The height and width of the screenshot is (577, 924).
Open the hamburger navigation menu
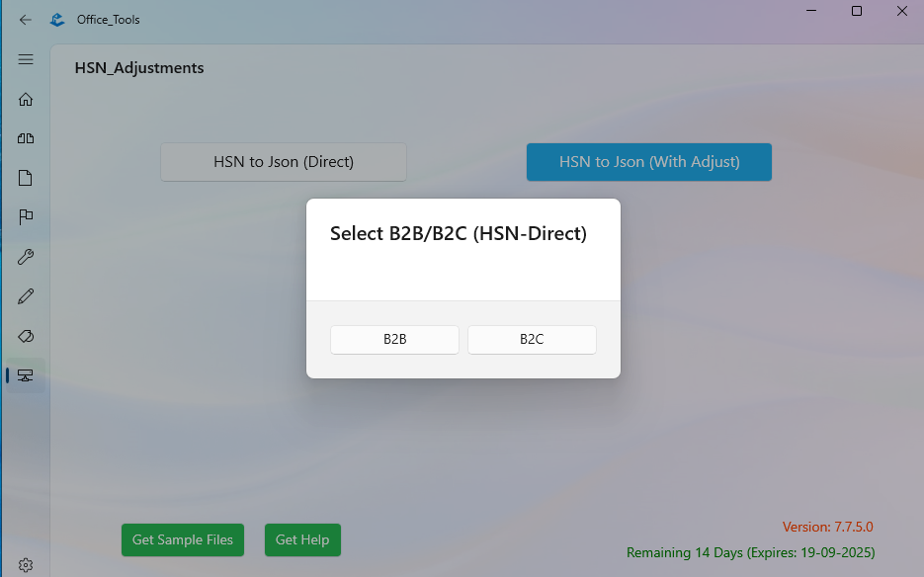point(26,59)
